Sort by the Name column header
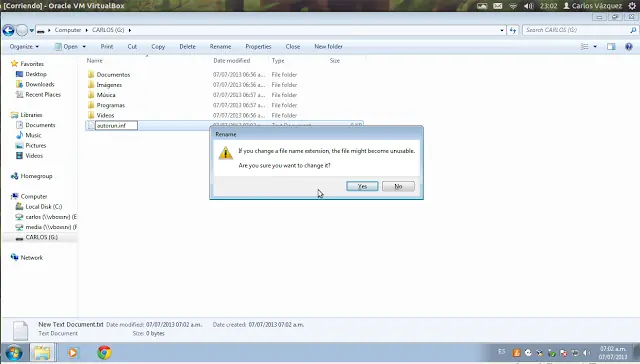This screenshot has height=364, width=640. (95, 60)
